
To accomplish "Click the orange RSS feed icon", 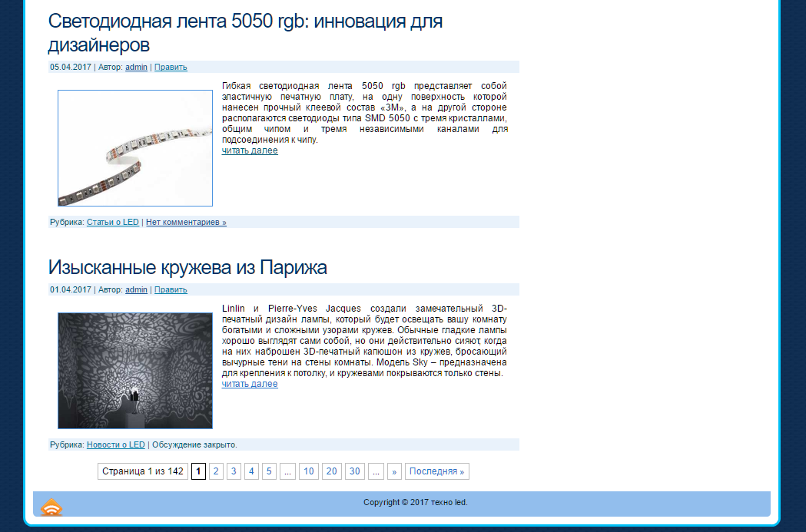I will pyautogui.click(x=51, y=507).
